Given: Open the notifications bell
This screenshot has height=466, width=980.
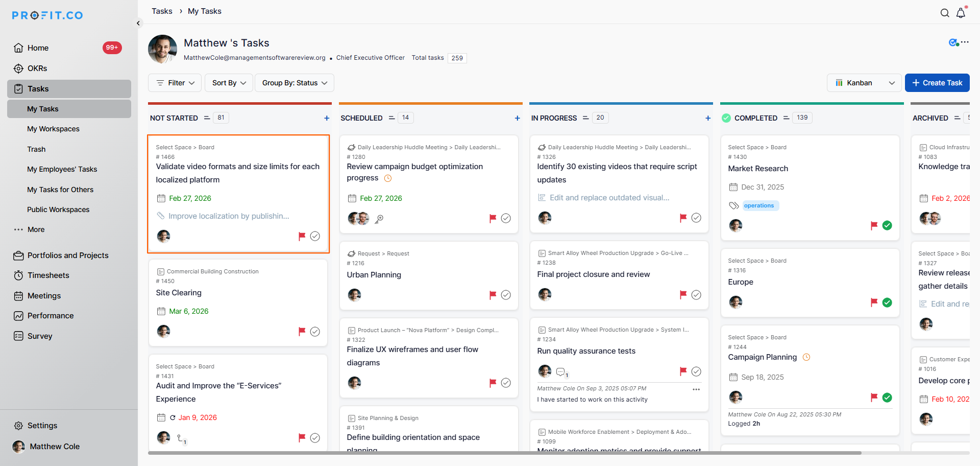Looking at the screenshot, I should 961,13.
